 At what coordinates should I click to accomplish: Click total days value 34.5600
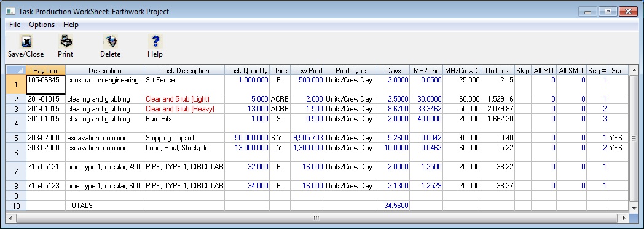[393, 206]
